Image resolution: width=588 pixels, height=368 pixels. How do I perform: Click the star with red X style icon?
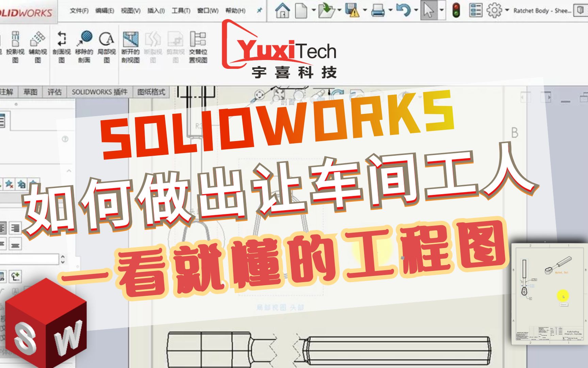pos(9,184)
